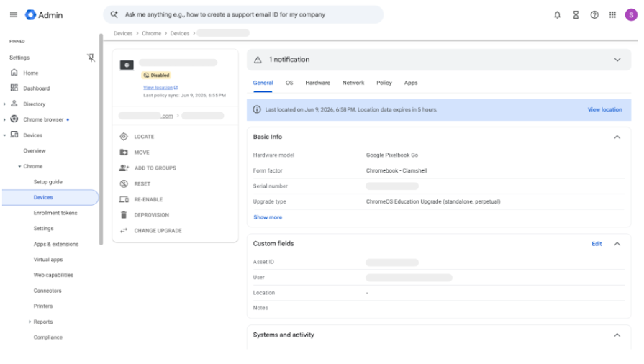This screenshot has height=364, width=644.
Task: Switch to the Apps tab
Action: tap(411, 83)
